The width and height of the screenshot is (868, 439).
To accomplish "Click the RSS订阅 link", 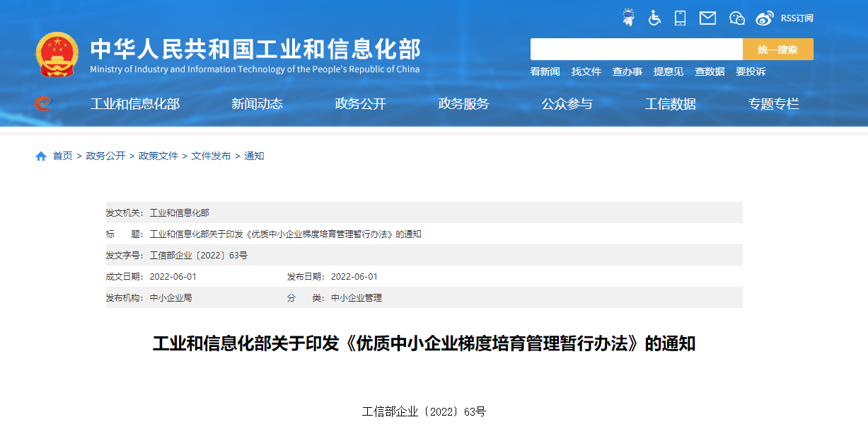I will click(x=797, y=18).
